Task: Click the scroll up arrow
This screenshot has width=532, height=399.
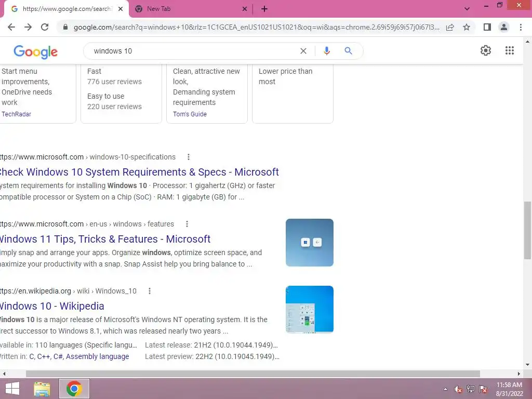Action: [527, 42]
